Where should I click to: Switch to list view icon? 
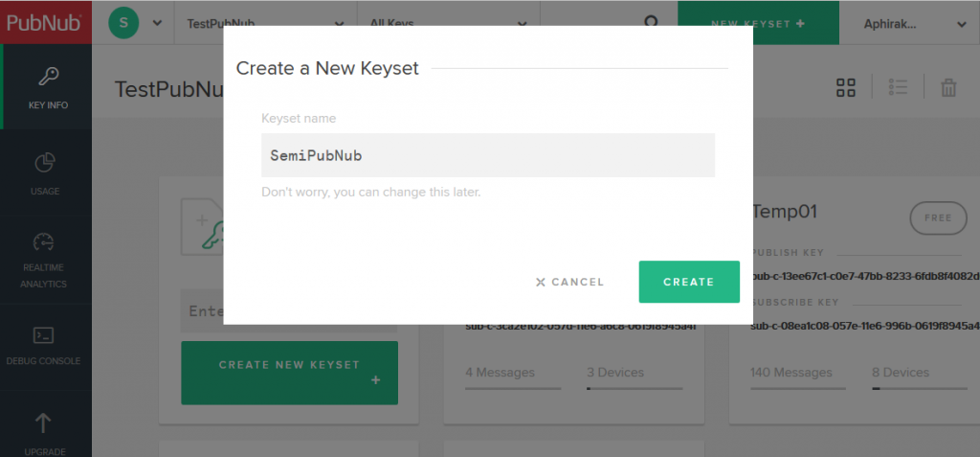pos(898,87)
